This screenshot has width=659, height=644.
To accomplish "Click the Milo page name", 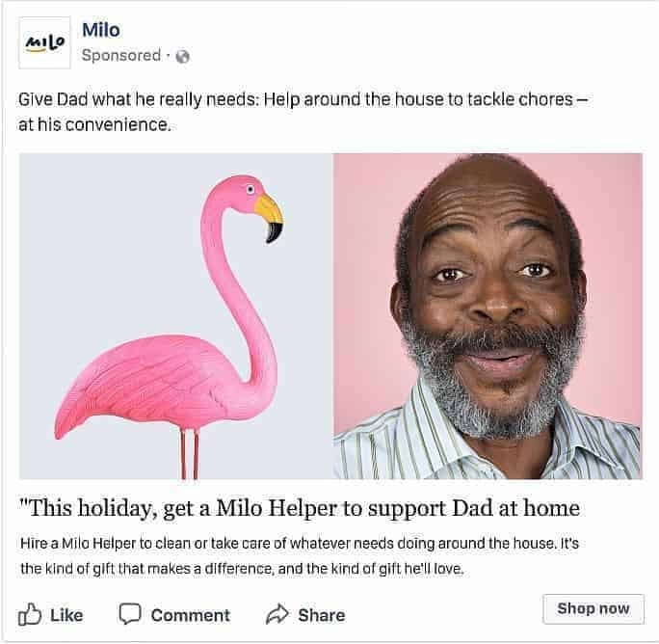I will [x=101, y=30].
